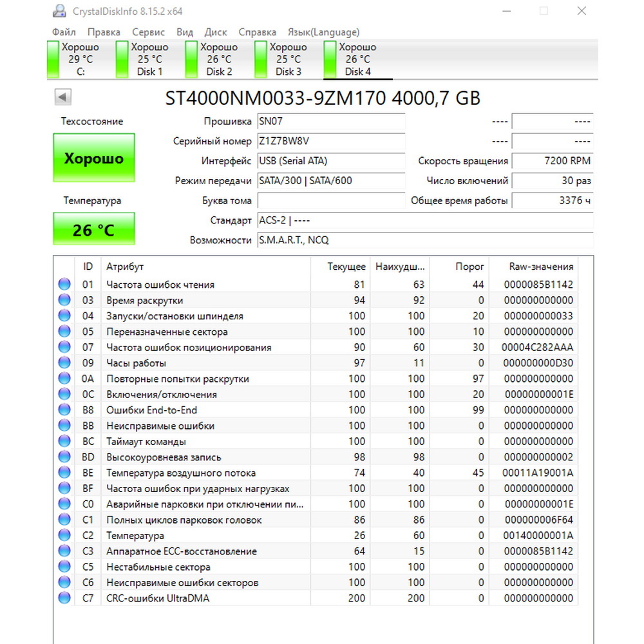Viewport: 644px width, 644px height.
Task: Click status orb for attribute 05 reallocated sectors
Action: pos(64,332)
